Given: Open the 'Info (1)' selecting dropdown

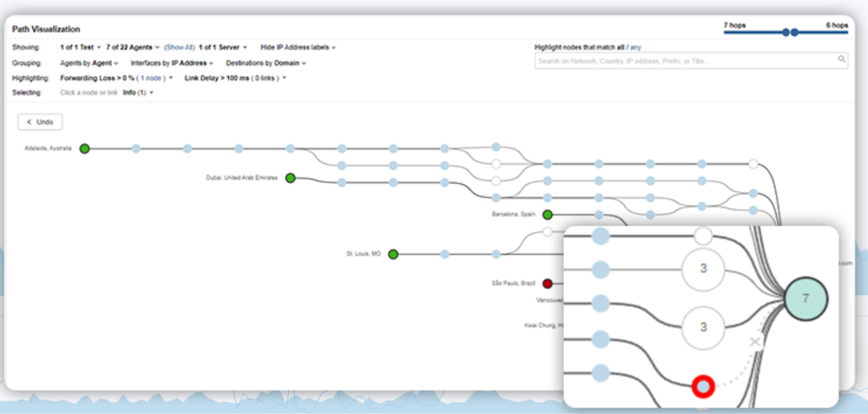Looking at the screenshot, I should click(x=138, y=93).
